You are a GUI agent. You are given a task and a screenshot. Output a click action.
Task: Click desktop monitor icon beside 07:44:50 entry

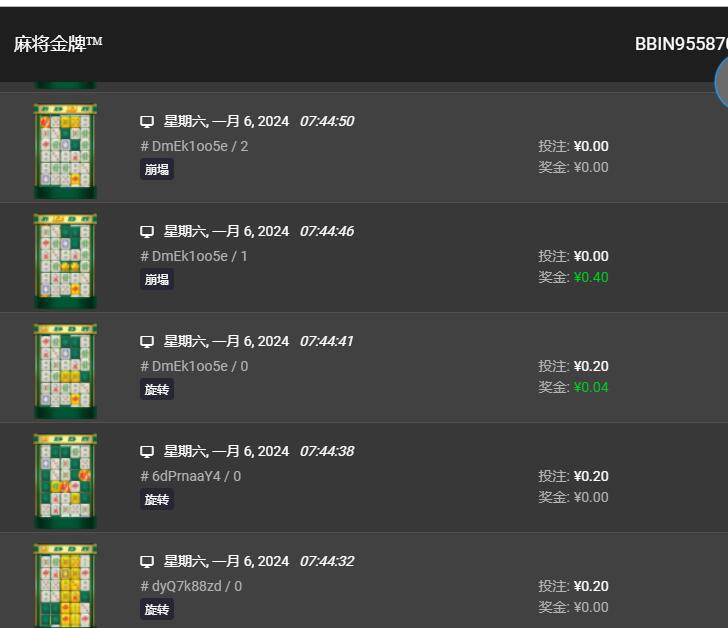[147, 122]
